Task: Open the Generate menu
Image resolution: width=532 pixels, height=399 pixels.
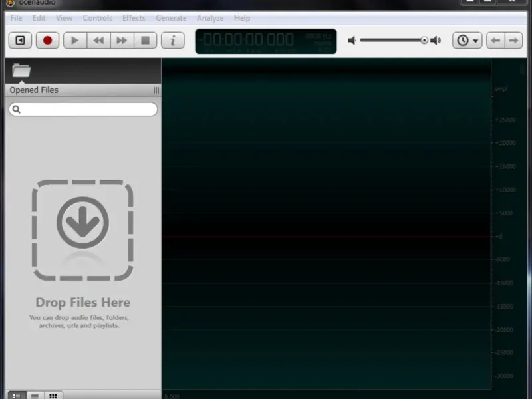Action: [x=171, y=18]
